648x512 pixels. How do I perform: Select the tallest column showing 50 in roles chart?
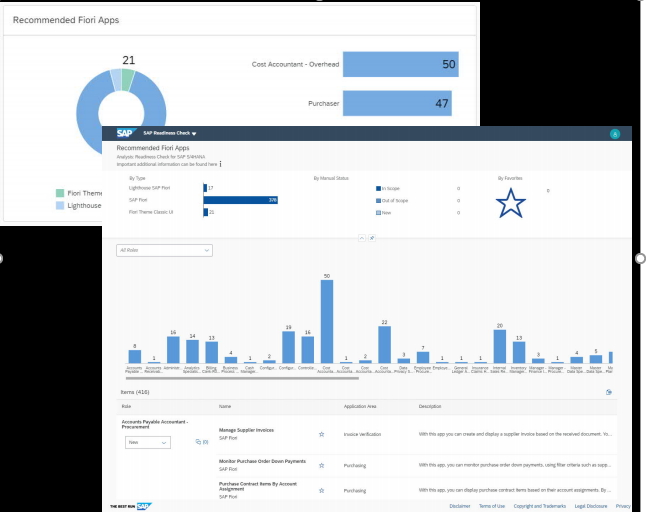[x=327, y=321]
